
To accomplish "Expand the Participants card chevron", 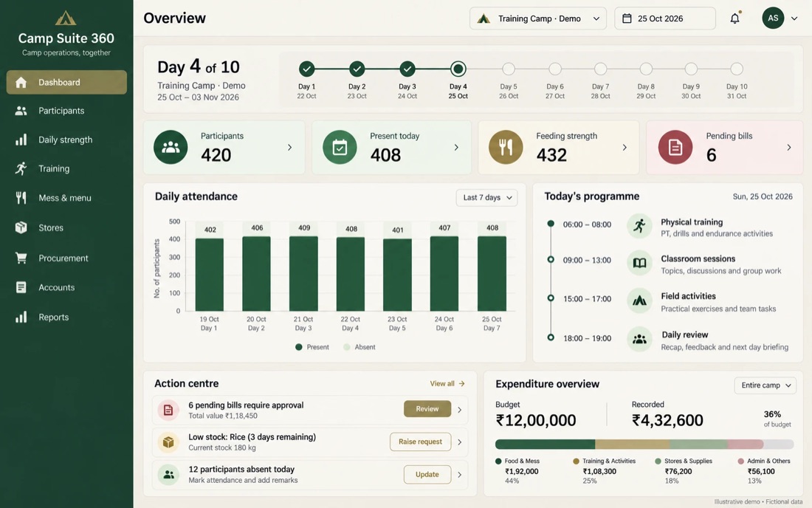I will 289,148.
